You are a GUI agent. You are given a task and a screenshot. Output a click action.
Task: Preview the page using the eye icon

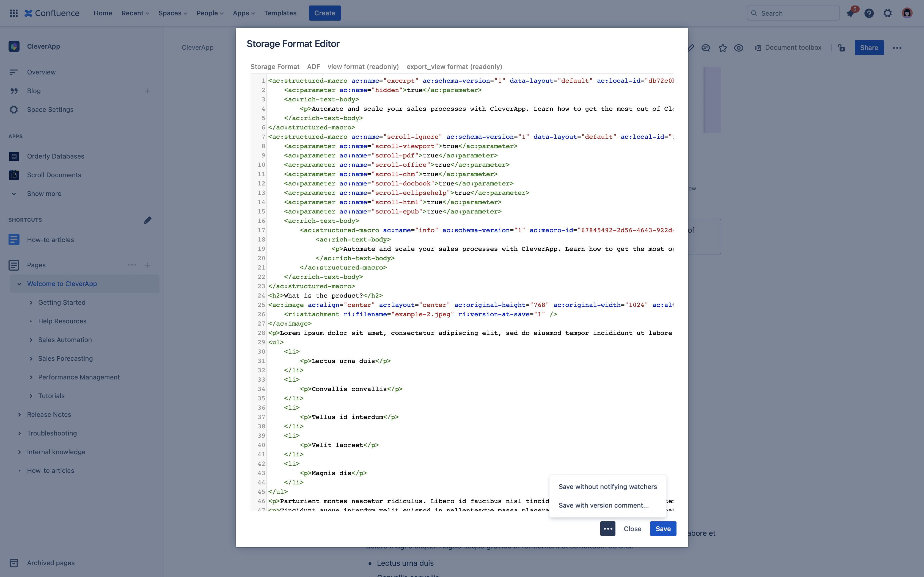click(738, 47)
